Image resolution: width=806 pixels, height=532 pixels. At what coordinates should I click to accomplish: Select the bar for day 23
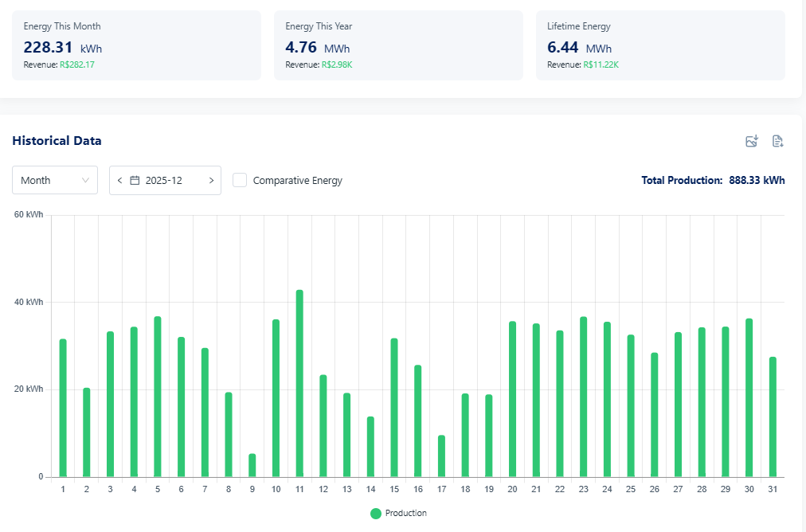pyautogui.click(x=584, y=397)
